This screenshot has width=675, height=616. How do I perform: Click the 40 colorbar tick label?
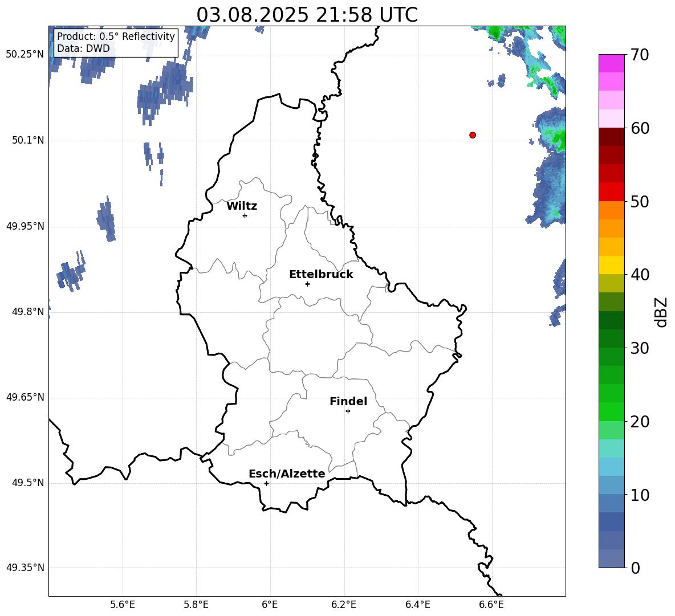pyautogui.click(x=640, y=275)
